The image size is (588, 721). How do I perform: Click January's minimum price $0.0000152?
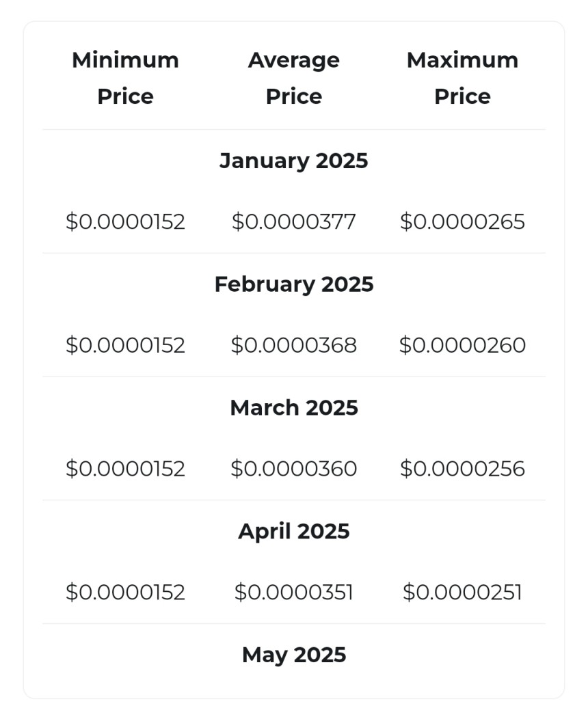(125, 222)
